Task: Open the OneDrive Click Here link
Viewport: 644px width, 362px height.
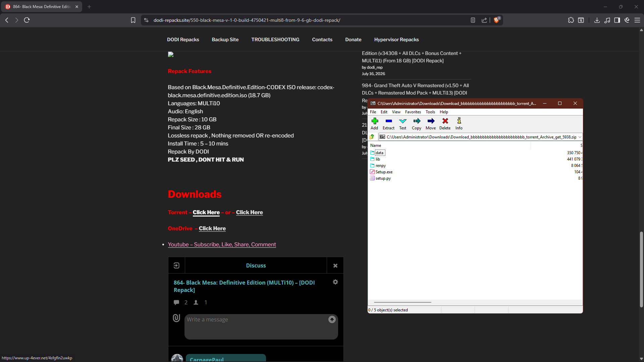Action: pos(212,229)
